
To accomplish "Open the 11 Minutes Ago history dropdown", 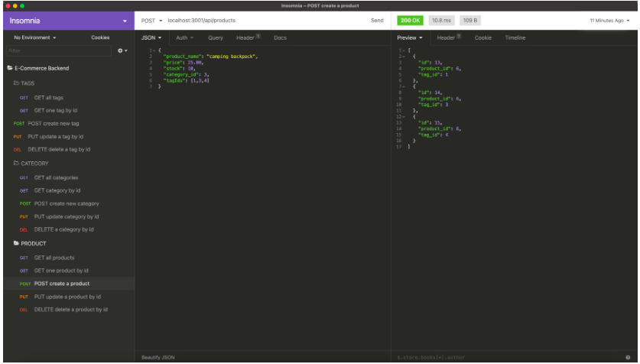I will pos(609,21).
